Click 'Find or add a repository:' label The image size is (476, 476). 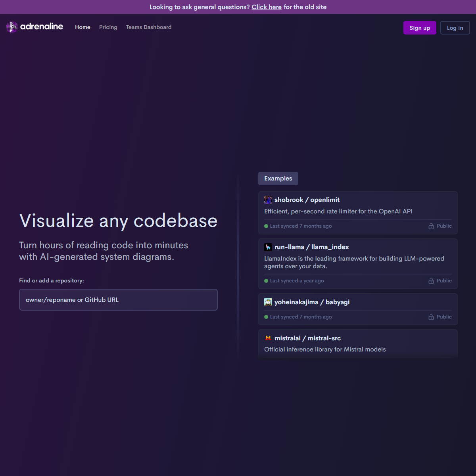52,280
